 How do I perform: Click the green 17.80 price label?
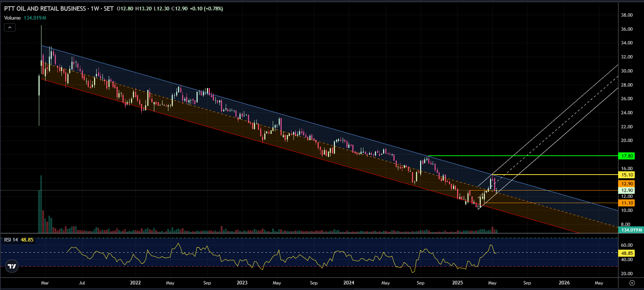[627, 156]
